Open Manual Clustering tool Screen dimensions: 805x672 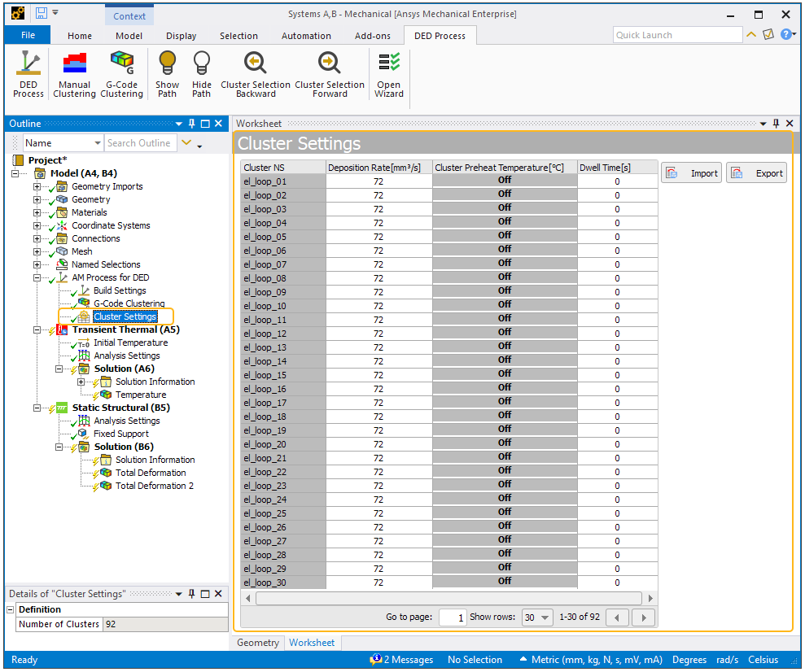pos(74,74)
